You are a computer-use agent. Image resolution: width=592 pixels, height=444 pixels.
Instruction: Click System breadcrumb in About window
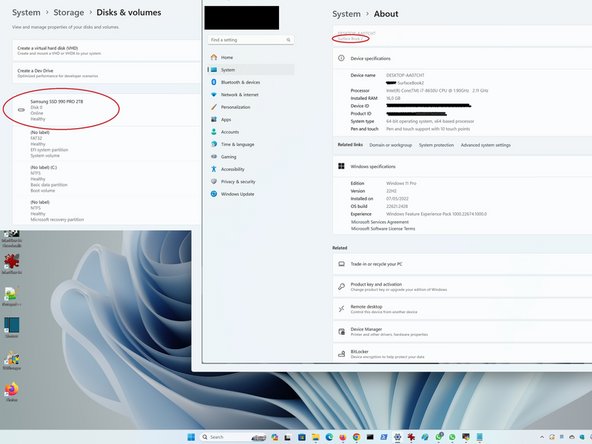click(x=346, y=14)
